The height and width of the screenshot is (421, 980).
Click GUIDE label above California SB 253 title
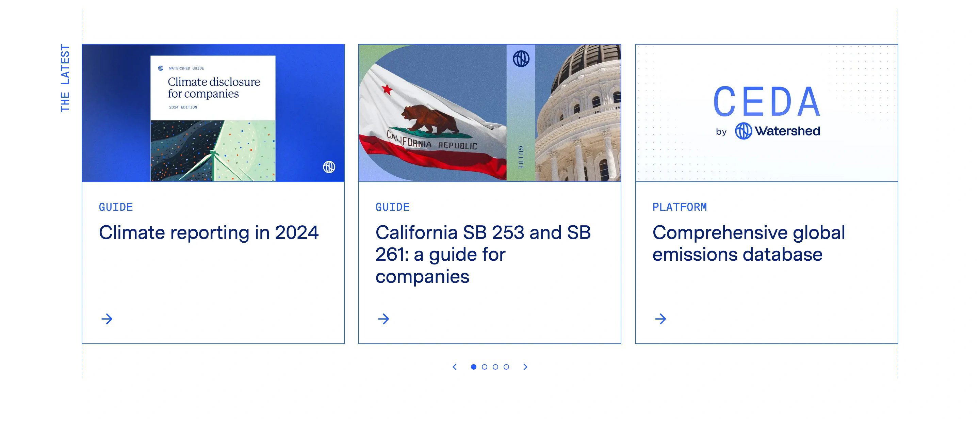click(x=392, y=207)
